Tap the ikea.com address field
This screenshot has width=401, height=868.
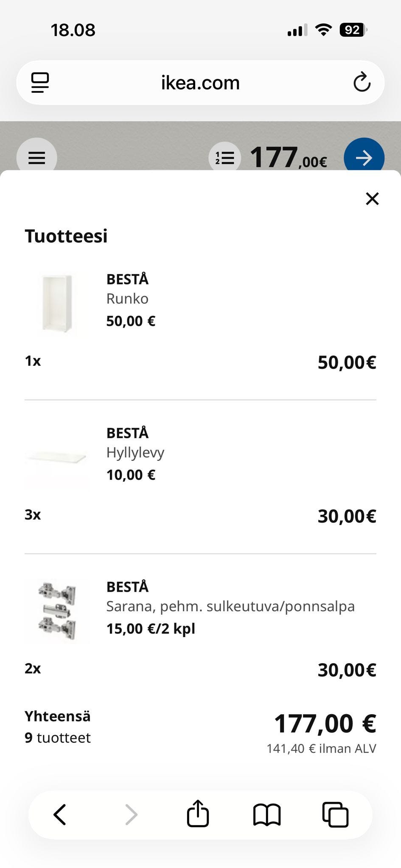pos(200,83)
